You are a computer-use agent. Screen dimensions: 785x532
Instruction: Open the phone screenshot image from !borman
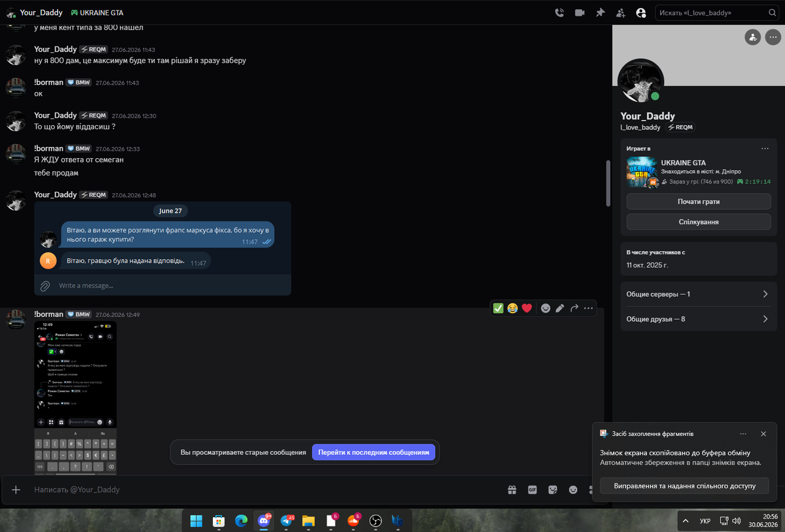click(x=75, y=397)
